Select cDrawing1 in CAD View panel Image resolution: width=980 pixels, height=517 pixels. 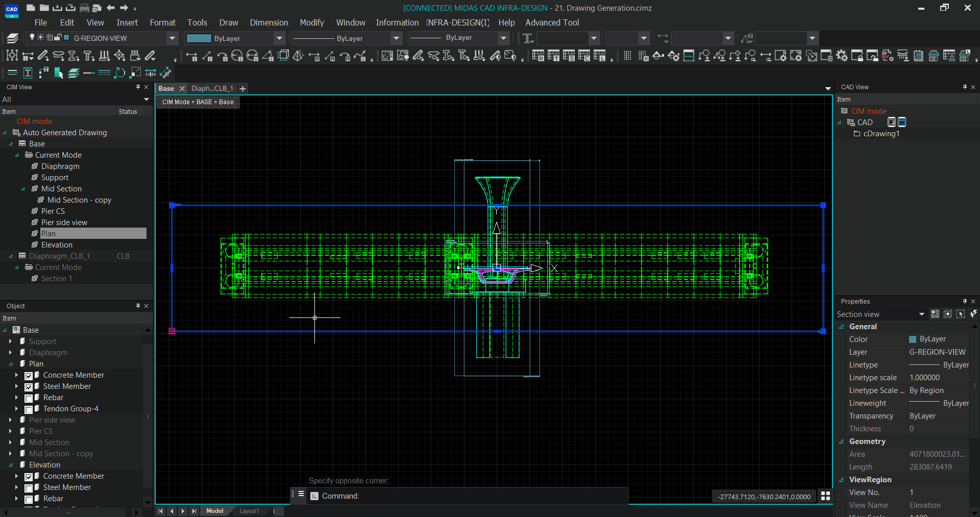[x=881, y=134]
